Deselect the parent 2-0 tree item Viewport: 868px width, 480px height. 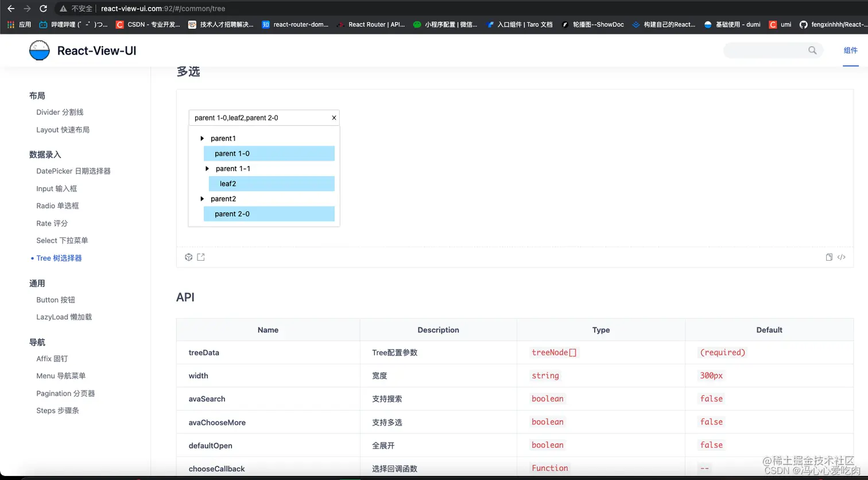[x=269, y=214]
